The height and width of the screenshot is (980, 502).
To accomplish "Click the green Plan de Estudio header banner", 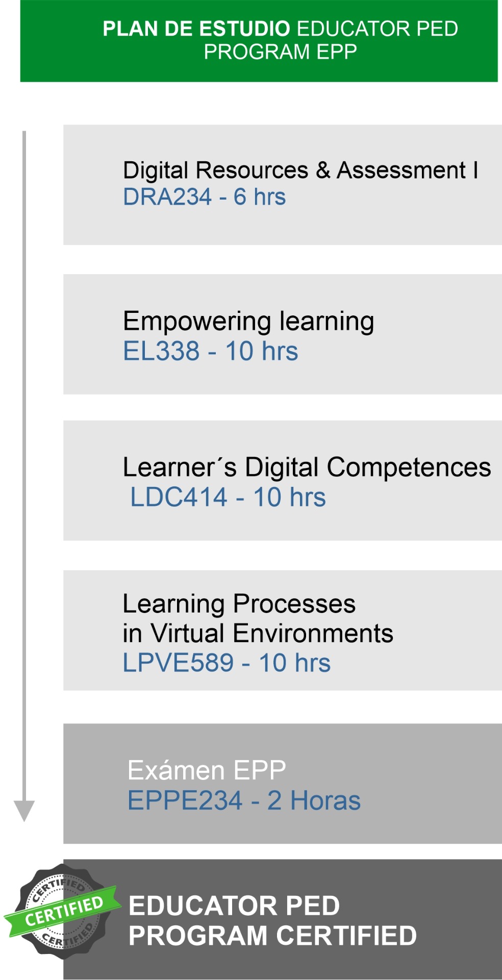I will point(259,41).
